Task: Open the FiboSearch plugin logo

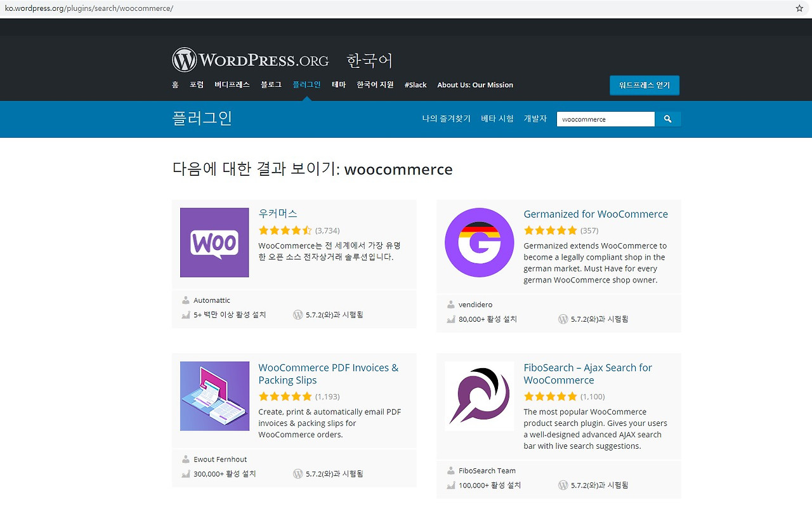Action: 479,396
